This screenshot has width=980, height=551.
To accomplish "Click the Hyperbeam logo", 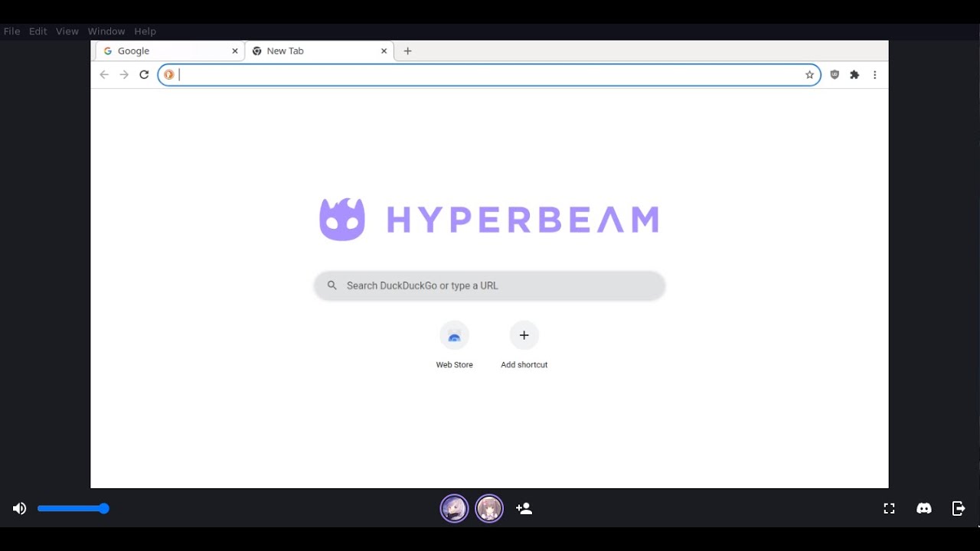I will pos(488,220).
